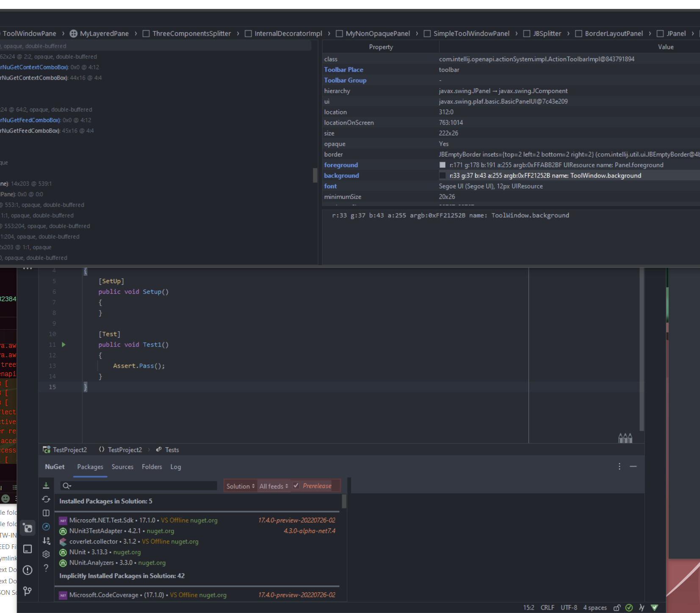Click the font property link

pyautogui.click(x=330, y=186)
